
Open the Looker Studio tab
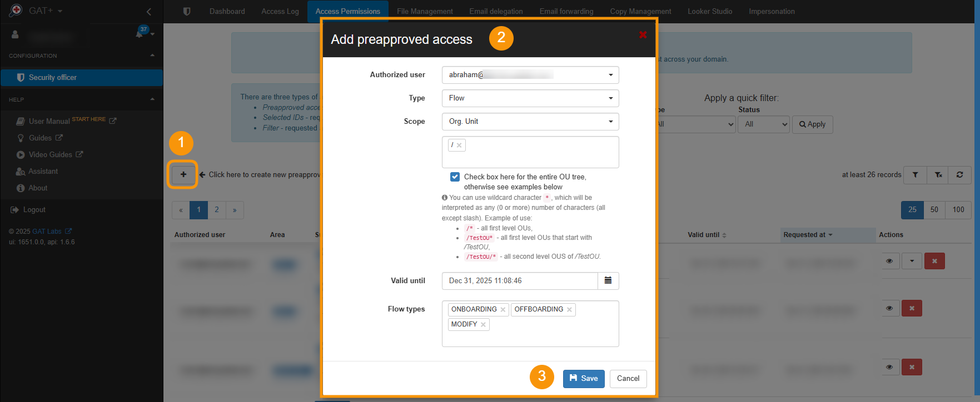(709, 11)
